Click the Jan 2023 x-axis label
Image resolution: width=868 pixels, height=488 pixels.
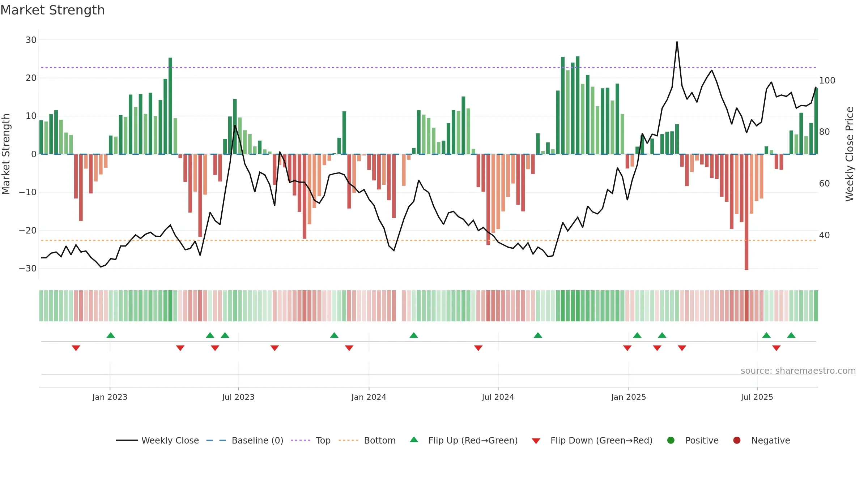pyautogui.click(x=110, y=397)
